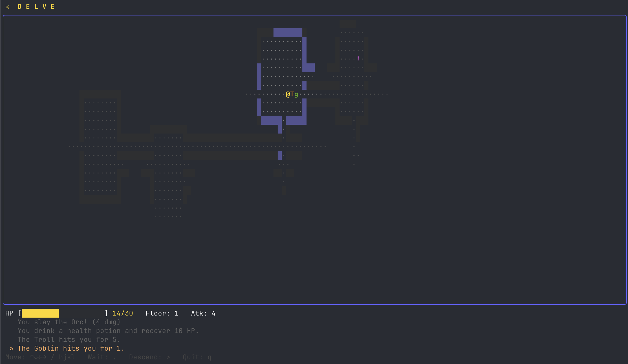The height and width of the screenshot is (364, 628).
Task: Click the Wait: . hint
Action: pos(102,357)
